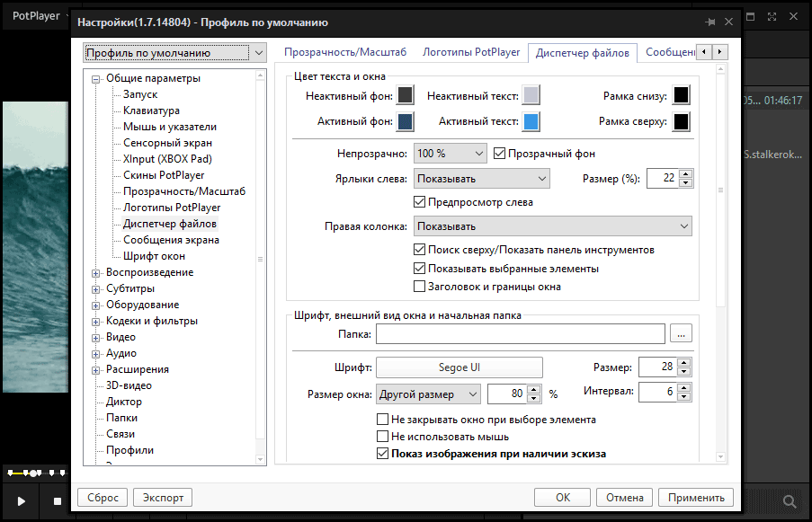Increase the Размер (%) spinner value
This screenshot has height=522, width=812.
coord(685,174)
